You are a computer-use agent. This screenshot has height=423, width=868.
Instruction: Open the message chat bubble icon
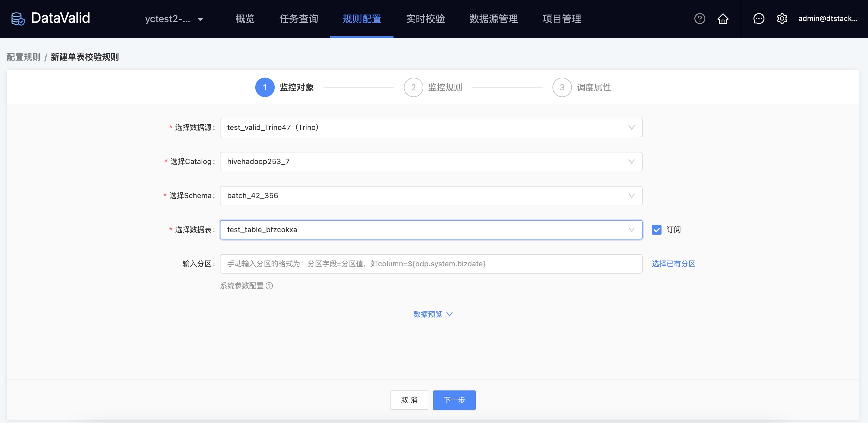point(758,19)
